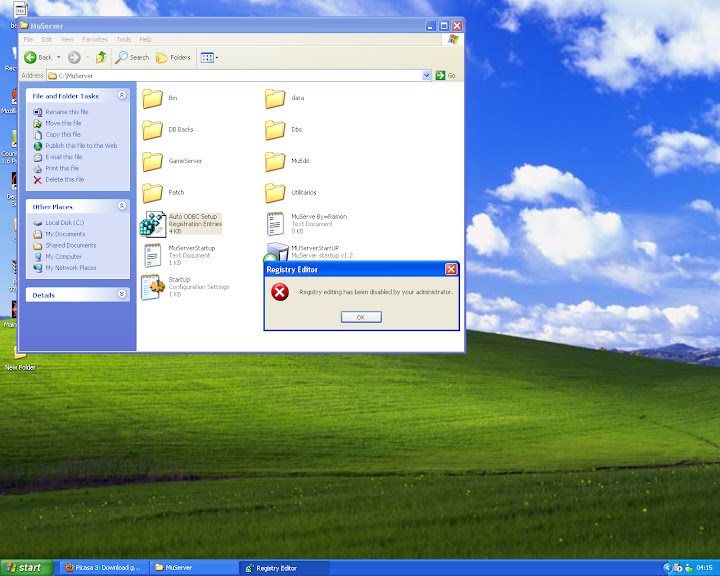Image resolution: width=720 pixels, height=576 pixels.
Task: Select the StartUp configuration settings file
Action: point(153,287)
